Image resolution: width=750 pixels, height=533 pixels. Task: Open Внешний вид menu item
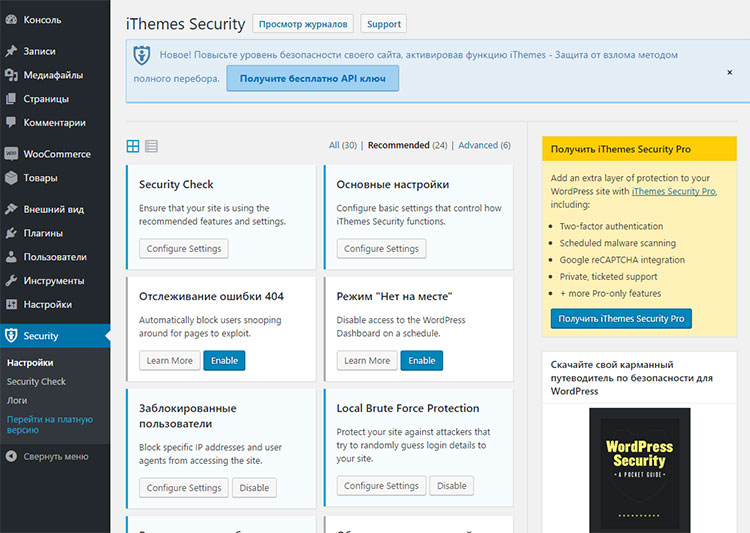[55, 209]
